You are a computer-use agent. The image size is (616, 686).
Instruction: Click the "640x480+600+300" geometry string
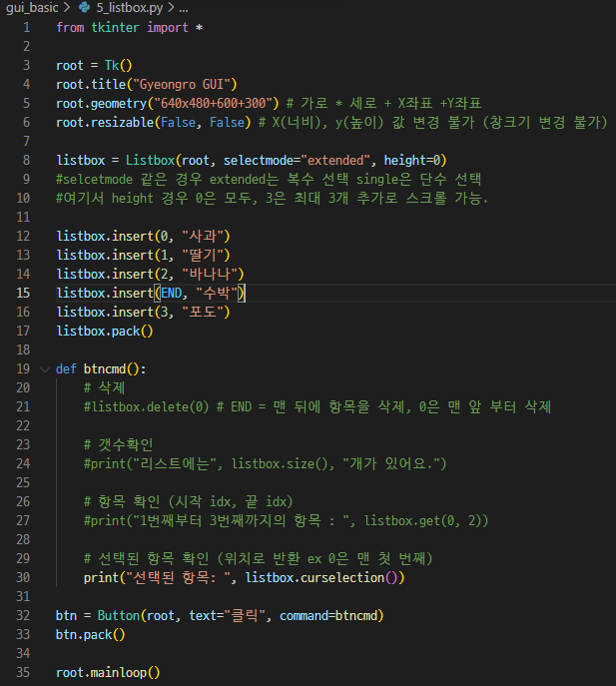point(214,104)
